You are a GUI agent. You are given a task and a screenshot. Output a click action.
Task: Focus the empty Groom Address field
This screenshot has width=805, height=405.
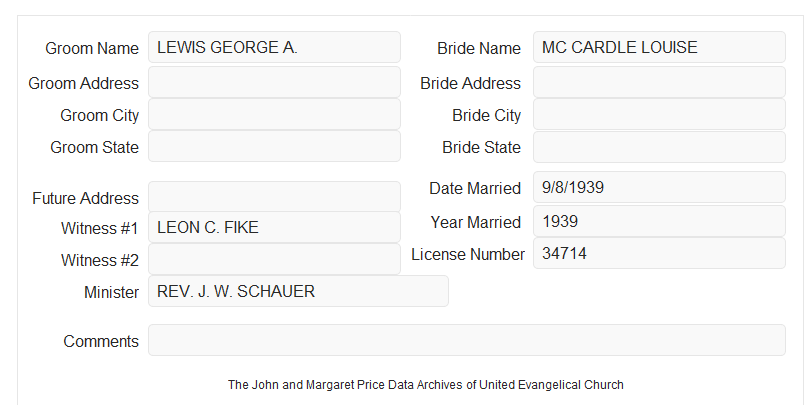click(274, 82)
